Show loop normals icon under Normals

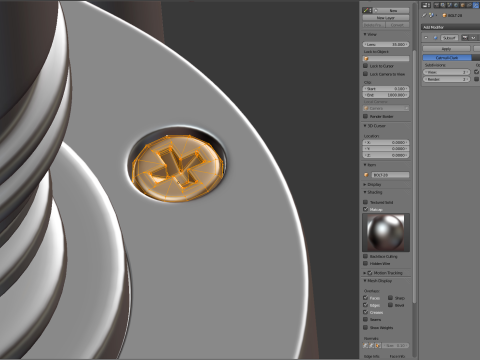372,346
